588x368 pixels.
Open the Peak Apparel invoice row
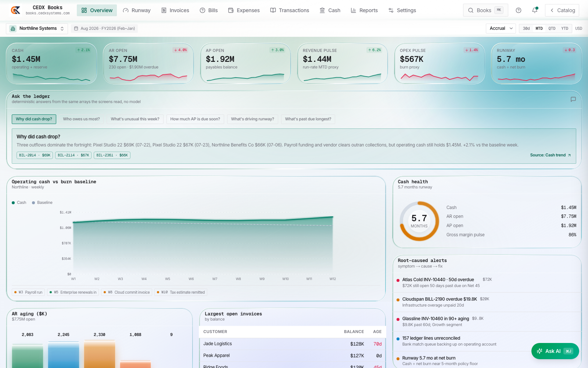(x=293, y=356)
